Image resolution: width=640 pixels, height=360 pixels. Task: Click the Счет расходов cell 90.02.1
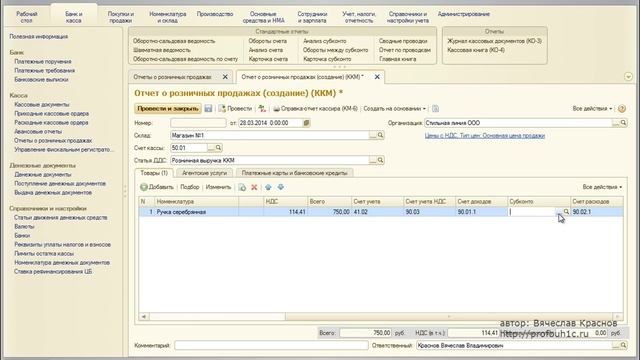pyautogui.click(x=597, y=212)
